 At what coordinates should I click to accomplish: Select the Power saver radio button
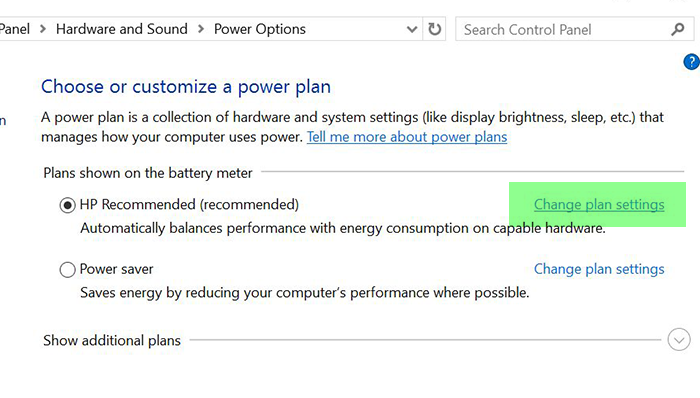67,269
